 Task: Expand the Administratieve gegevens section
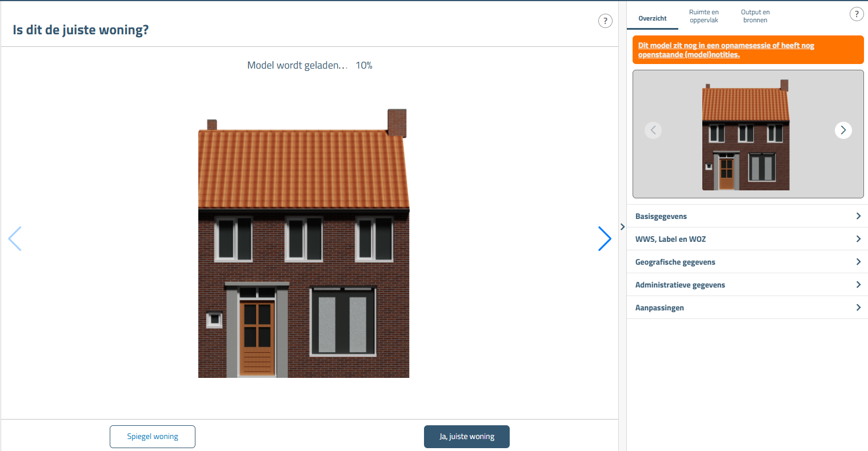[747, 284]
